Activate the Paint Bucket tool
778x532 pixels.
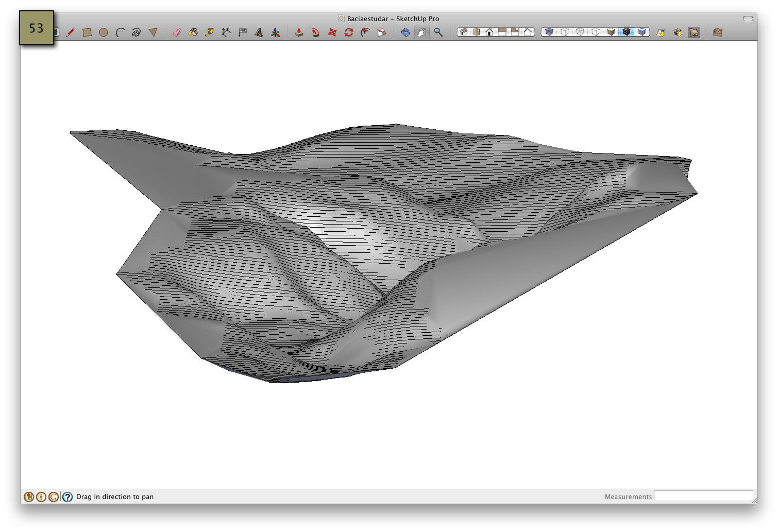pyautogui.click(x=192, y=32)
